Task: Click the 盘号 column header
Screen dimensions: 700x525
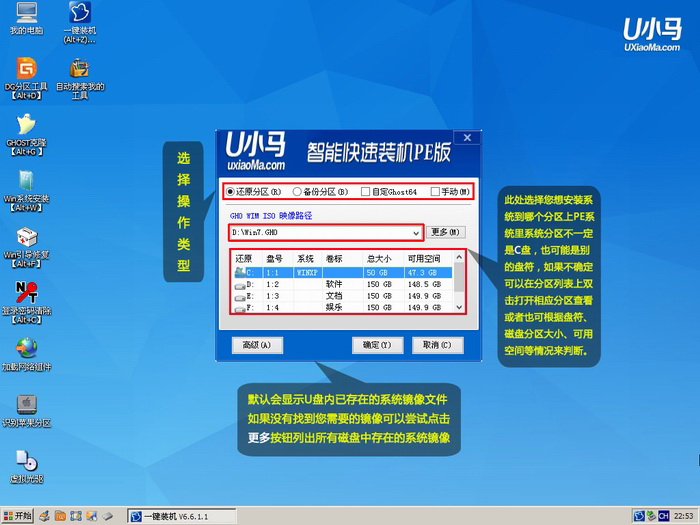Action: [x=278, y=259]
